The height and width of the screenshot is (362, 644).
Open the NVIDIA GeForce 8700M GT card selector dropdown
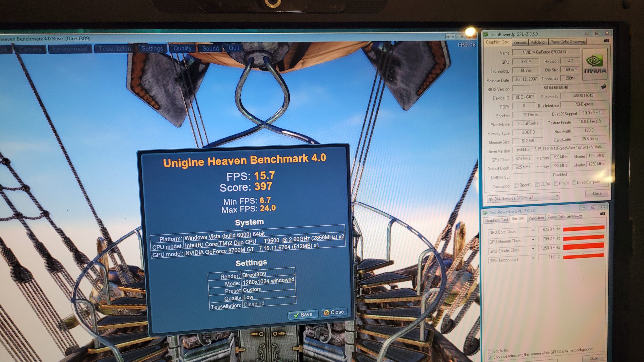(523, 198)
